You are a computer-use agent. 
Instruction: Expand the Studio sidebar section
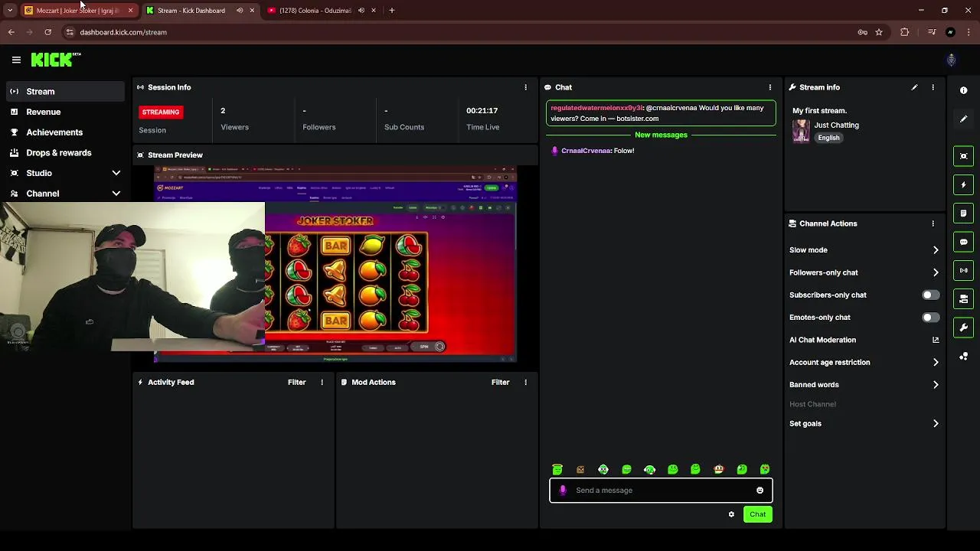coord(116,173)
